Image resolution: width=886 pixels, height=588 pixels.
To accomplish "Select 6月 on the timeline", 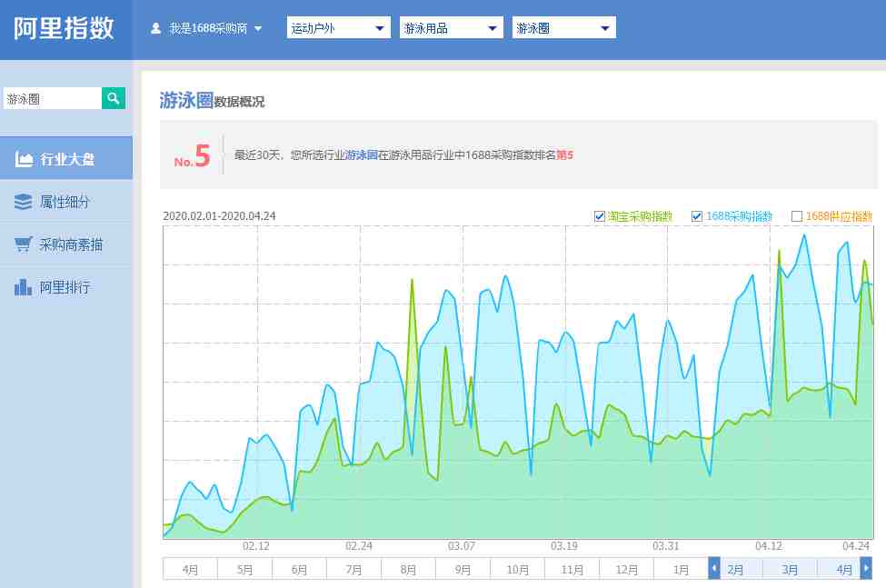I will coord(300,569).
